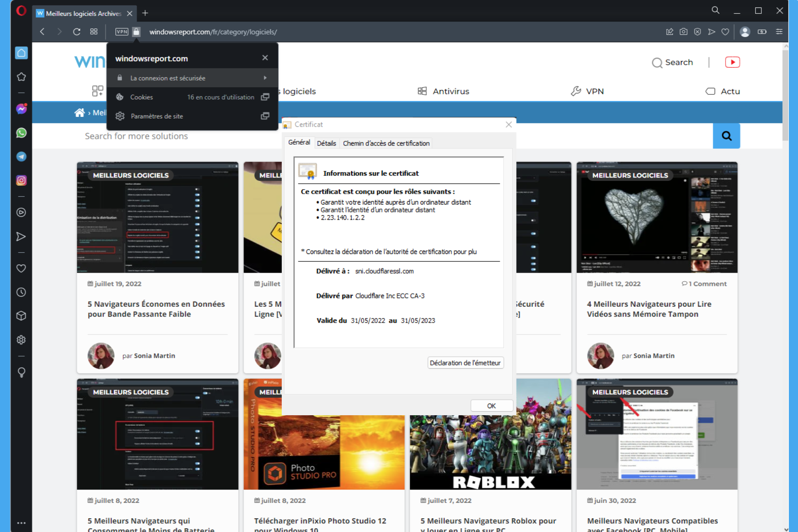Viewport: 798px width, 532px height.
Task: Close the Meilleurs logiciels Archives tab
Action: click(130, 13)
